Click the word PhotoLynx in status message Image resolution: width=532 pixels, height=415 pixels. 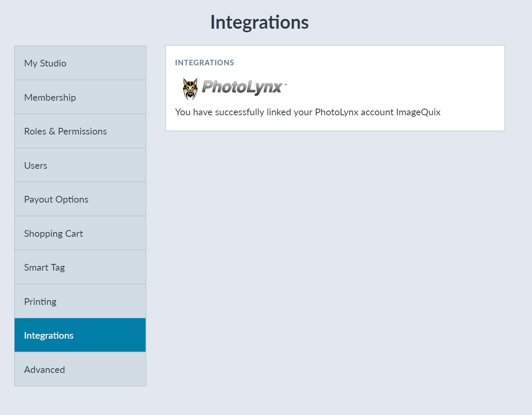click(x=337, y=112)
